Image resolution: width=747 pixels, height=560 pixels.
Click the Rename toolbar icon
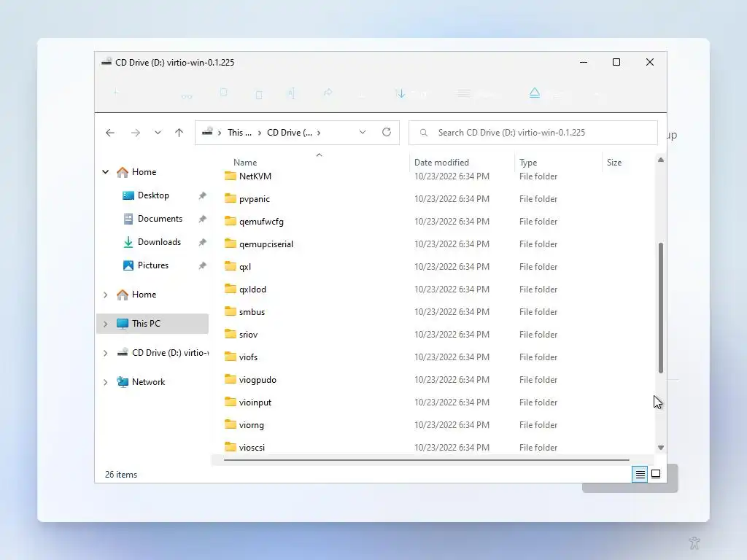pyautogui.click(x=291, y=93)
